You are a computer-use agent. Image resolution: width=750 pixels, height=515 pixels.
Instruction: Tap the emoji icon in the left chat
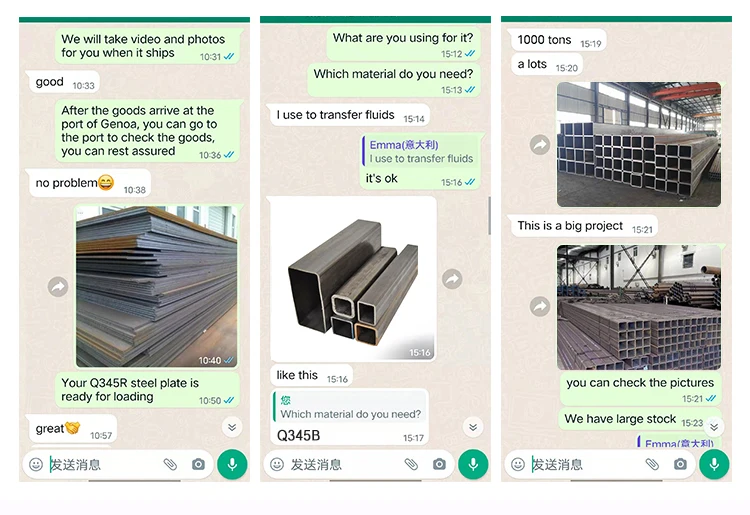point(36,464)
